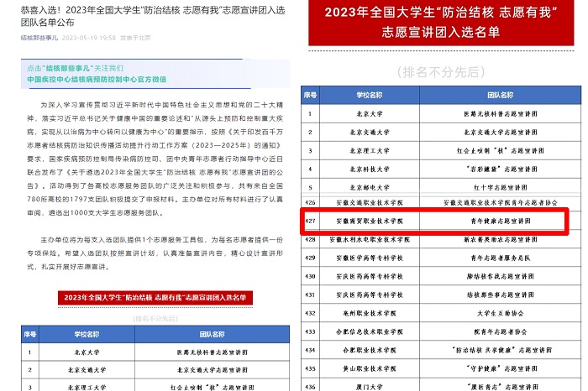Image resolution: width=588 pixels, height=391 pixels.
Task: Select the 肺结核作战志愿宣讲团 team cell
Action: tap(501, 276)
